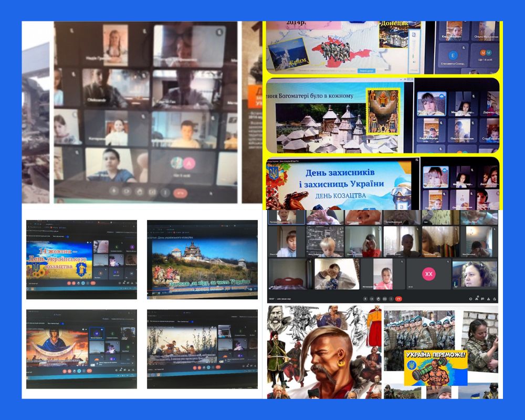Hang up in the Cossacks-in-reeds painting window
This screenshot has height=420, width=525.
point(218,367)
